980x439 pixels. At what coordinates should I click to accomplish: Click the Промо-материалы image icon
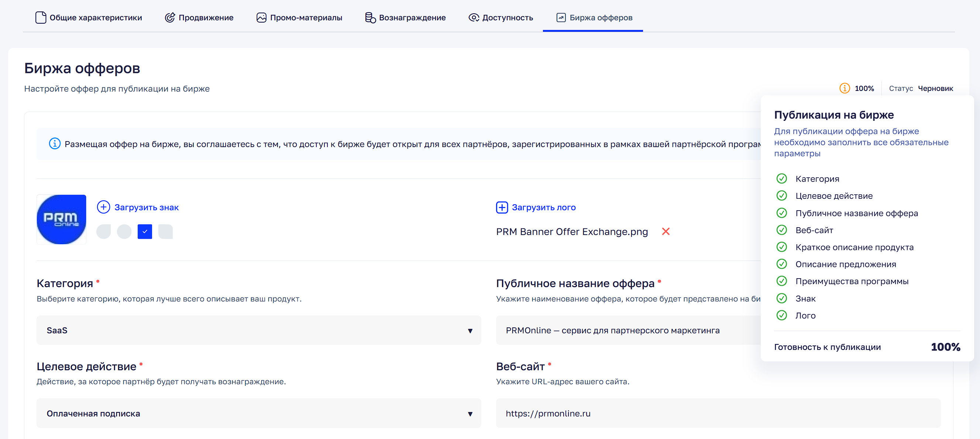tap(261, 17)
